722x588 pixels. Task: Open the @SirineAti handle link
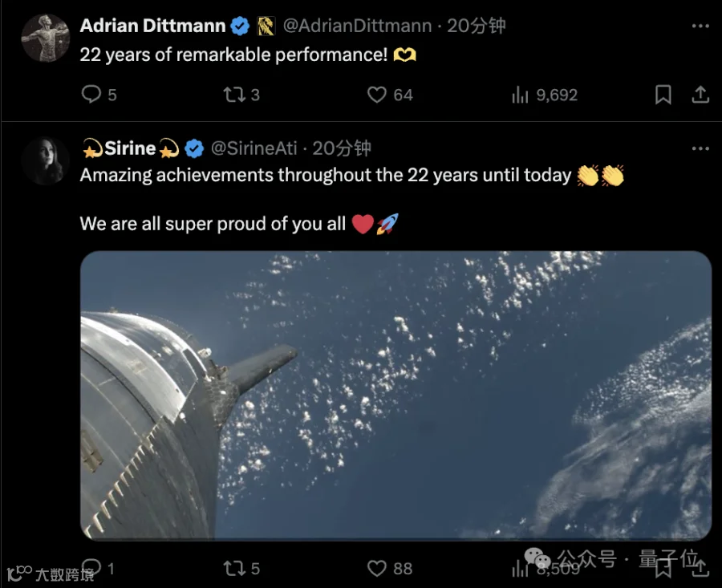(x=254, y=148)
